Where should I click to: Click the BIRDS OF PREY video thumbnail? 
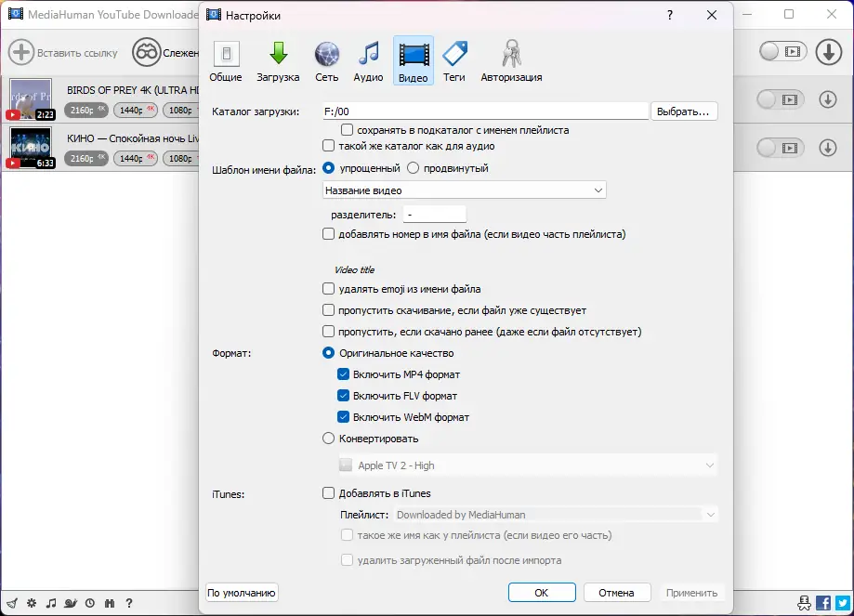[x=31, y=99]
